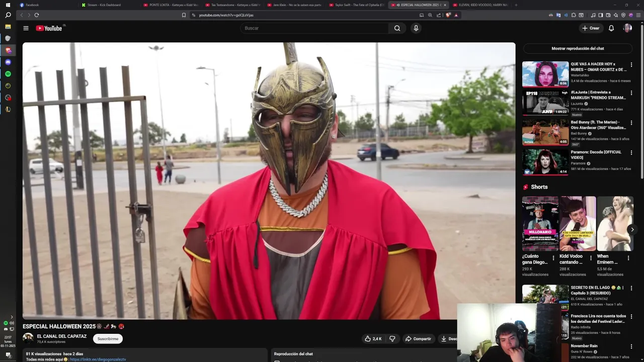Go to the YouTube home logo
The height and width of the screenshot is (362, 644).
tap(49, 28)
